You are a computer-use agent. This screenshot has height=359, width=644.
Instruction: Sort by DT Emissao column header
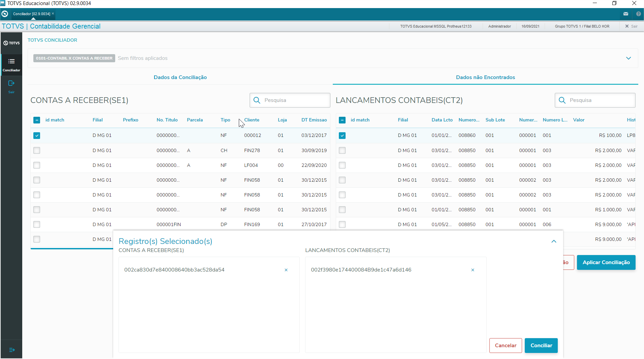(x=314, y=120)
